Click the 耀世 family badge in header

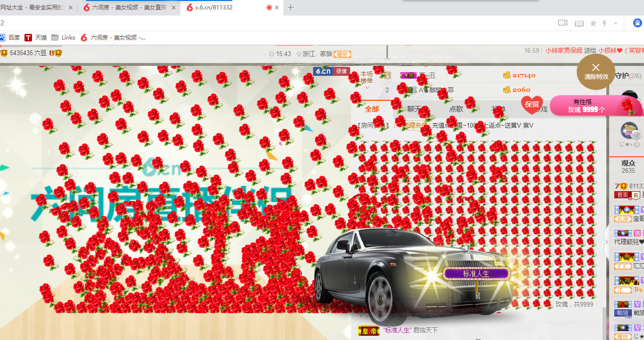[x=343, y=54]
